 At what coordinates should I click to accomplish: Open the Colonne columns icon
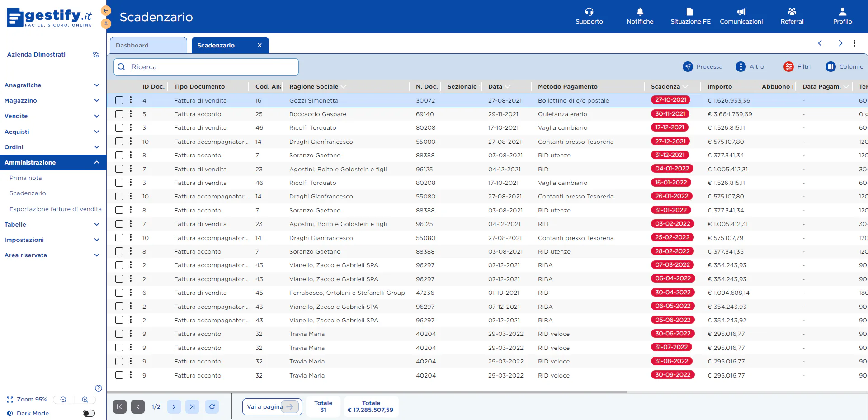coord(830,67)
